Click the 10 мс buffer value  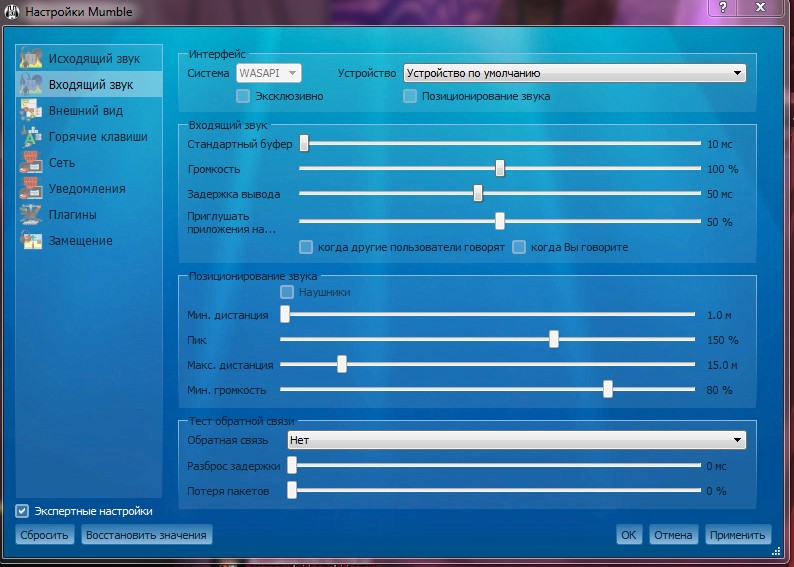click(x=720, y=144)
